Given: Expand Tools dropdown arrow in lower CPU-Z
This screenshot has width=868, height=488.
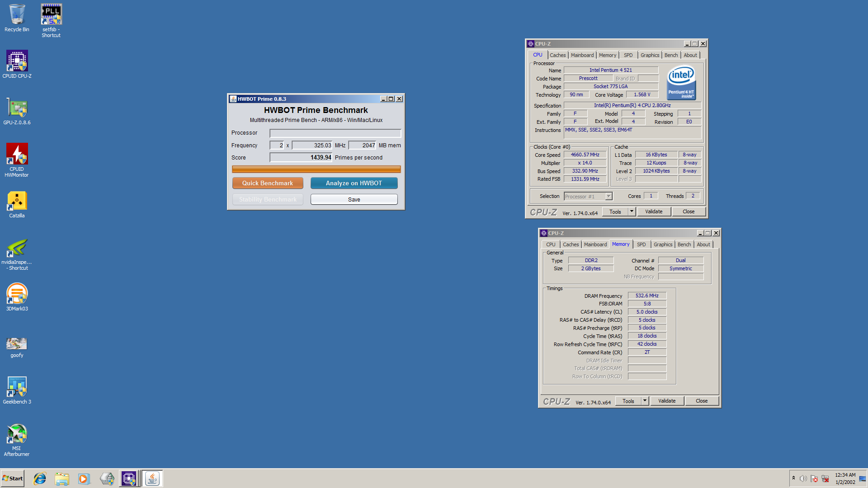Looking at the screenshot, I should pos(645,401).
